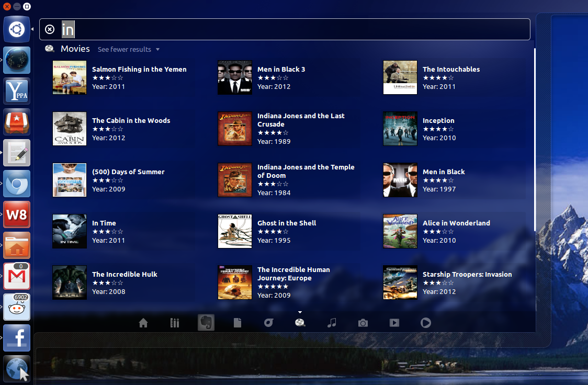Select the title Salmon Fishing in the Yemen
588x385 pixels.
pos(139,70)
